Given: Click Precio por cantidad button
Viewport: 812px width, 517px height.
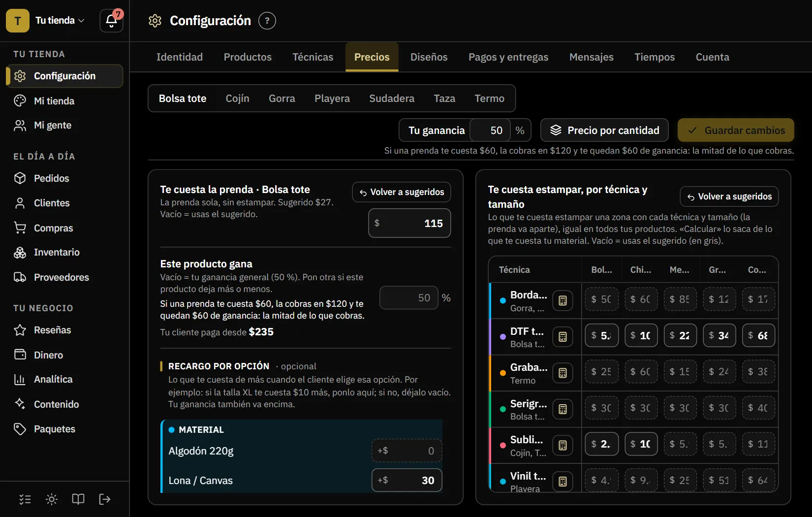Looking at the screenshot, I should (604, 130).
